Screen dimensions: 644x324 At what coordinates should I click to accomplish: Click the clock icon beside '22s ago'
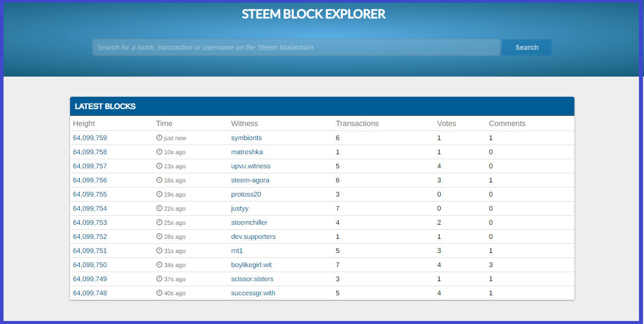[x=159, y=208]
